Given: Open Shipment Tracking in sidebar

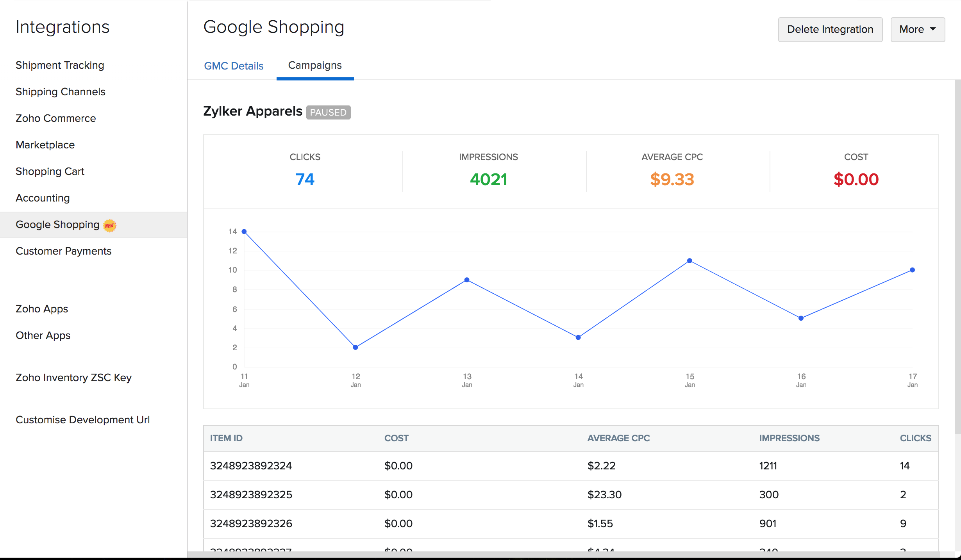Looking at the screenshot, I should click(60, 65).
